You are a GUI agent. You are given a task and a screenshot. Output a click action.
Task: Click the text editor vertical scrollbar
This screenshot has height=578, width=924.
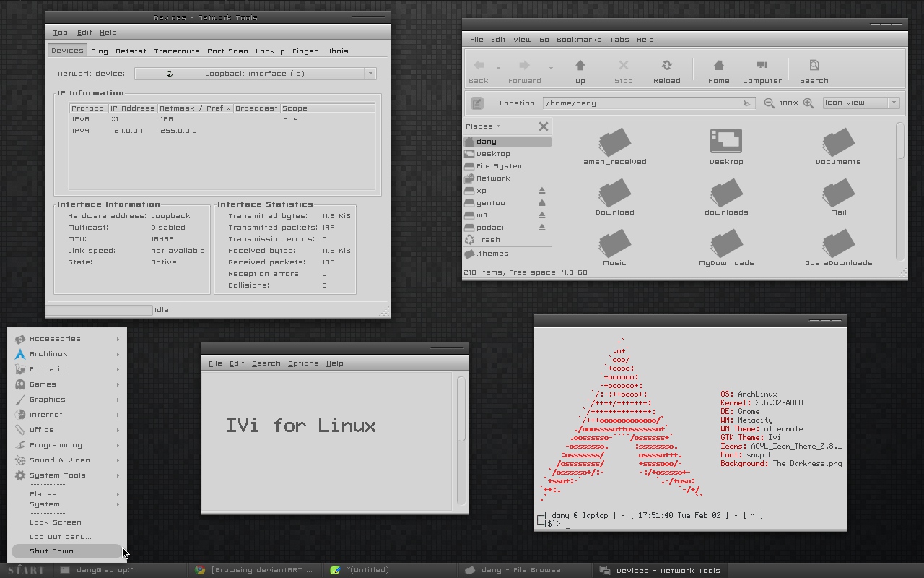pyautogui.click(x=461, y=408)
